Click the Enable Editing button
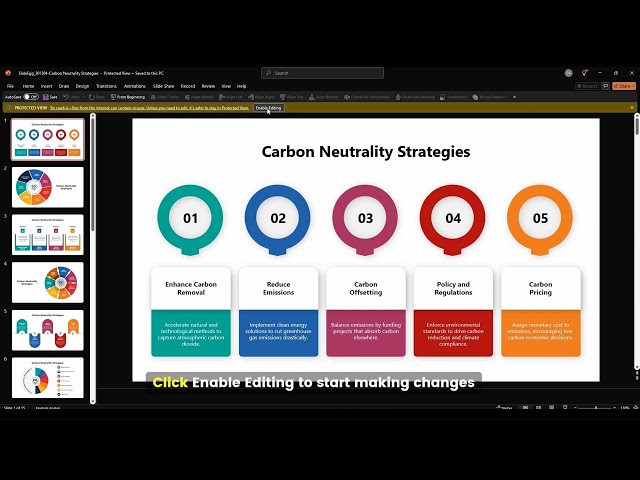 (269, 108)
